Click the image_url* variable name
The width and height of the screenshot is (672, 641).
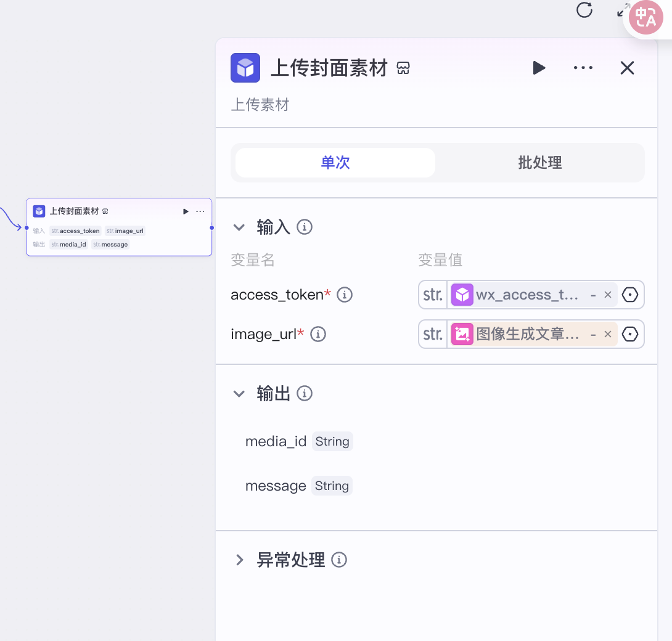268,334
